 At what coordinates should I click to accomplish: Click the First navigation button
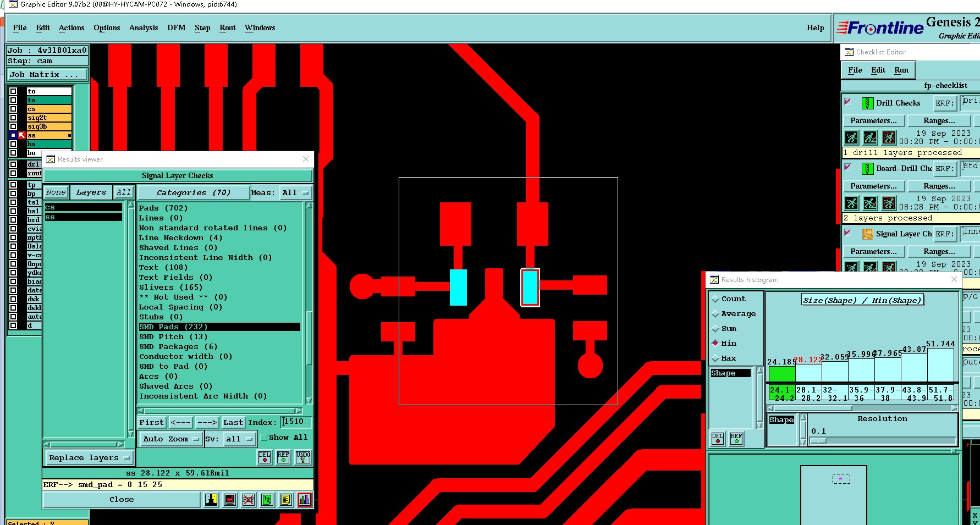coord(152,422)
